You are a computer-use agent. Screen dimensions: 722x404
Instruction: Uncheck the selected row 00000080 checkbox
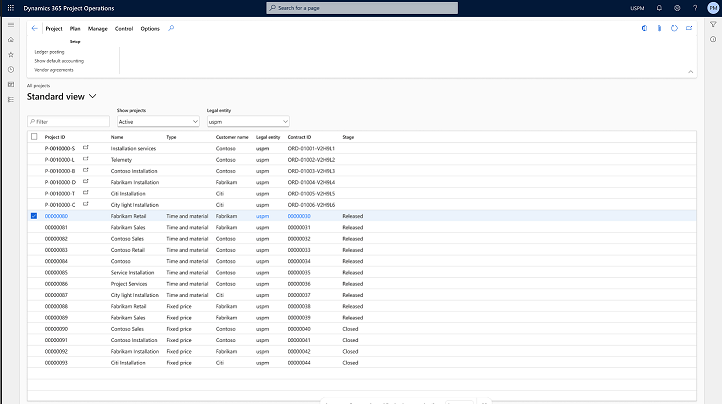[x=34, y=216]
